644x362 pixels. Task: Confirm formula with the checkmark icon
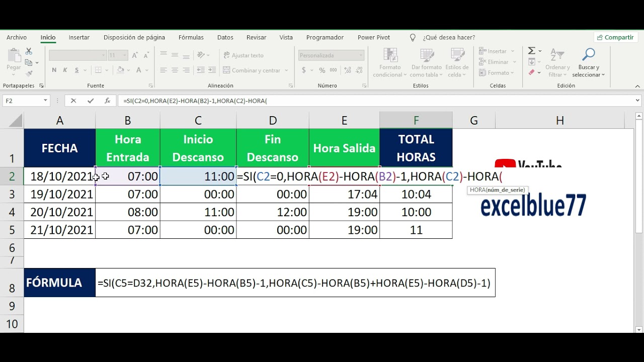91,101
